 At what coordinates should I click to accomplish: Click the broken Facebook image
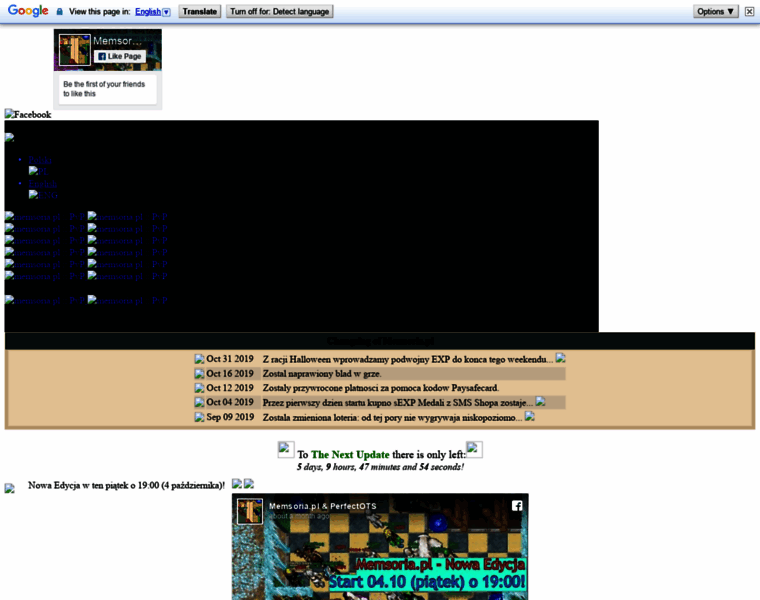[x=28, y=114]
